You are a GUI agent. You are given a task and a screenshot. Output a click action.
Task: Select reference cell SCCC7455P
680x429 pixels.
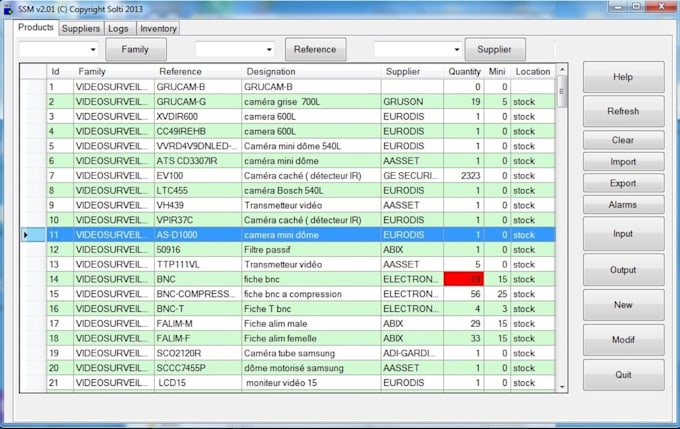pos(198,368)
